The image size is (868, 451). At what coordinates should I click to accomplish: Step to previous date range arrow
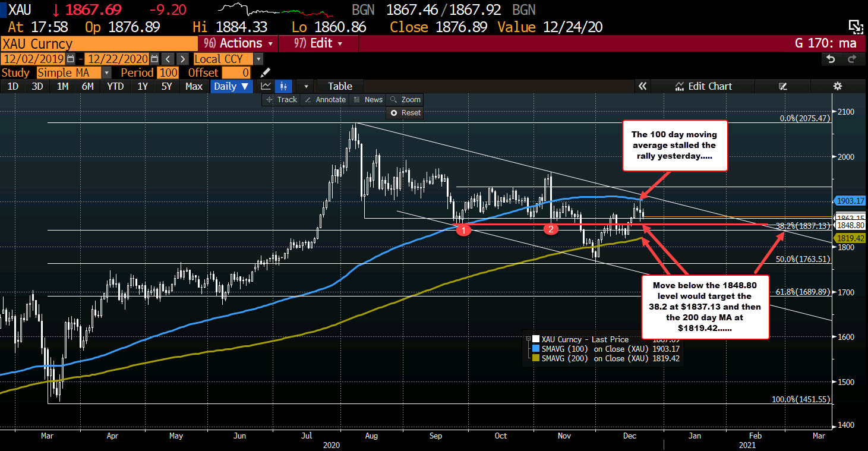pos(169,59)
